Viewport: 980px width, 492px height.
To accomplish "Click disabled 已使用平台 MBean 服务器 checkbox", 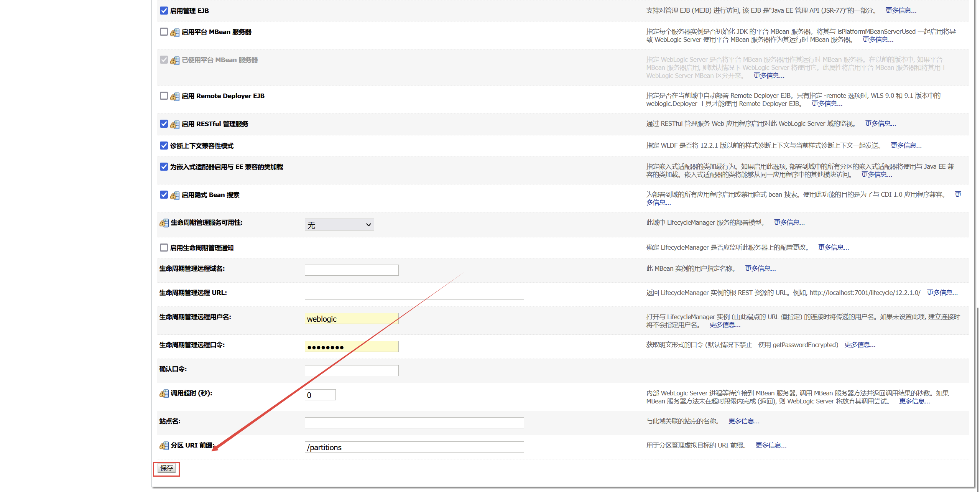I will tap(164, 59).
